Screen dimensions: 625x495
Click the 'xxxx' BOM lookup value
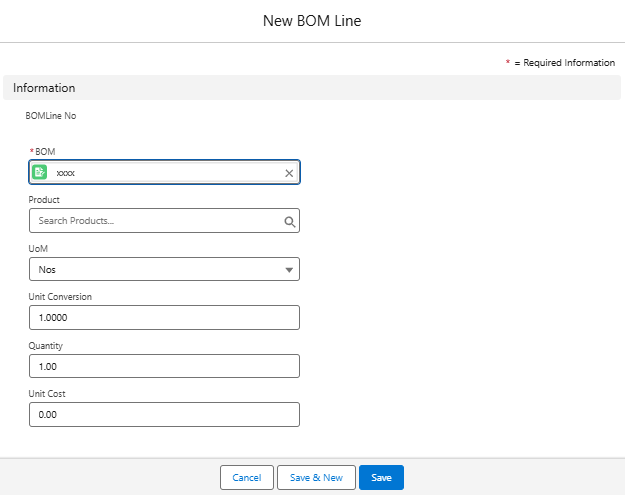66,173
